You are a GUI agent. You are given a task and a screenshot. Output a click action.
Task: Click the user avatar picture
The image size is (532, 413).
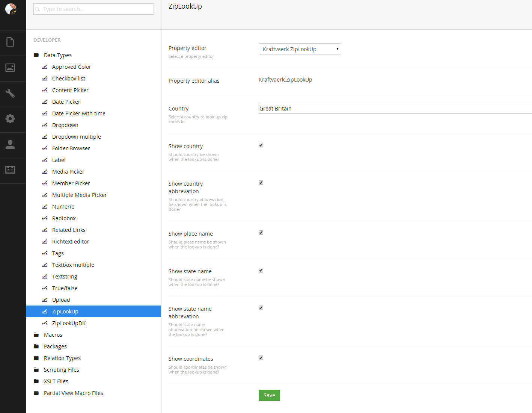[x=11, y=9]
